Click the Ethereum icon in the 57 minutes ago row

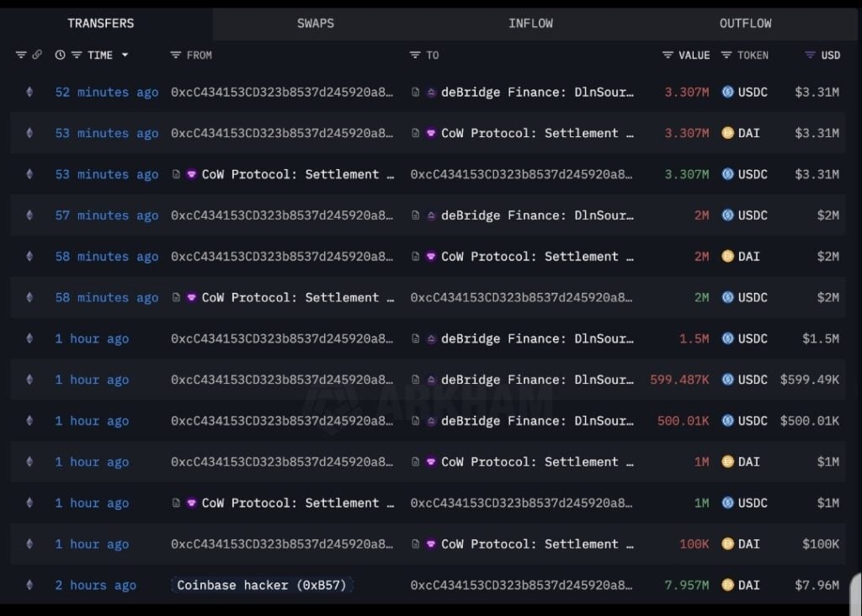(x=29, y=215)
